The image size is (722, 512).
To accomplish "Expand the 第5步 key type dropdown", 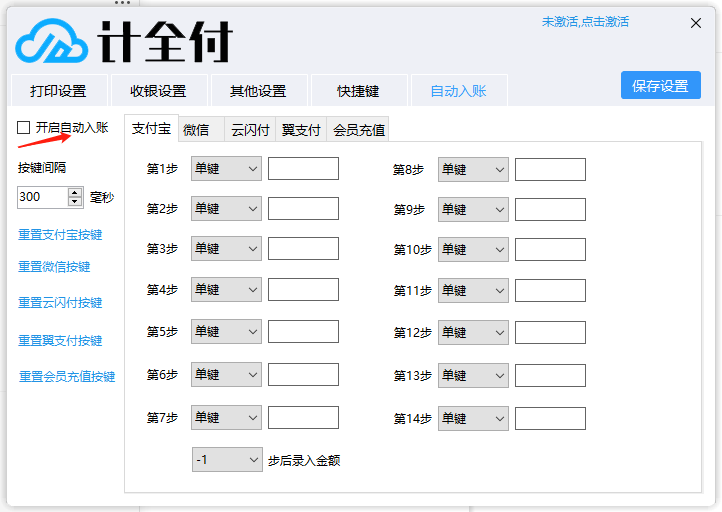I will 227,332.
